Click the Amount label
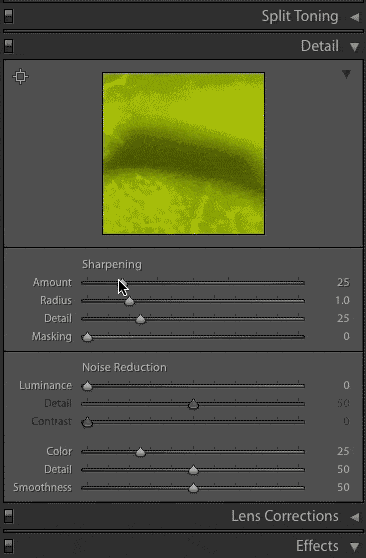Viewport: 366px width, 558px height. pyautogui.click(x=52, y=283)
